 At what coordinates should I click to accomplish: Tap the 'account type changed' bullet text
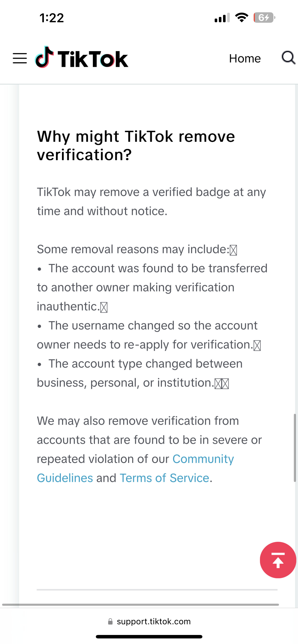click(x=140, y=373)
